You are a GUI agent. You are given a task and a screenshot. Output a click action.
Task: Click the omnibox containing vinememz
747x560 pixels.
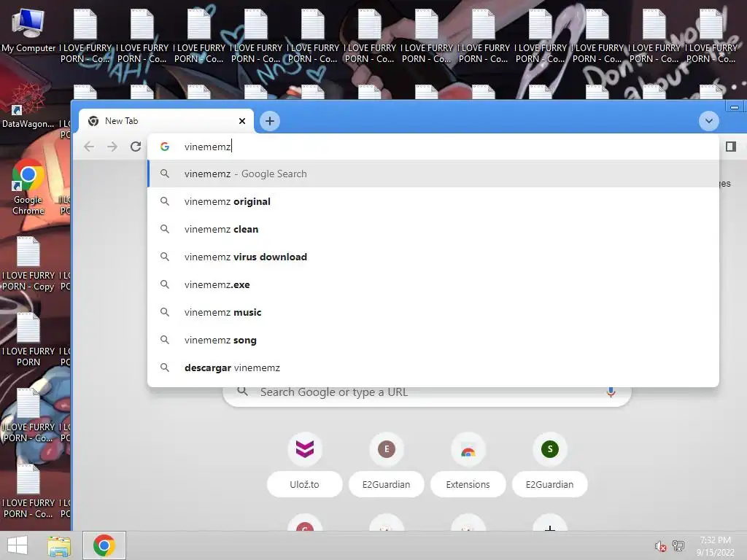(x=433, y=147)
